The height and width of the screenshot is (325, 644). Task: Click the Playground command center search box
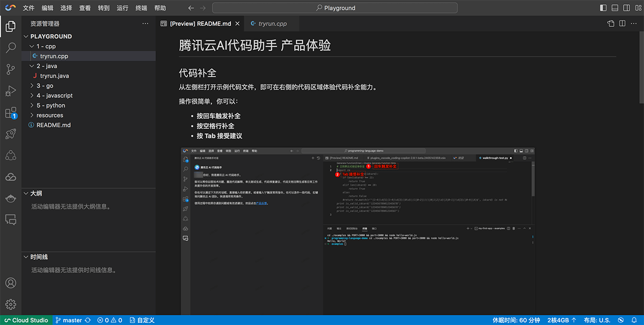[x=335, y=8]
